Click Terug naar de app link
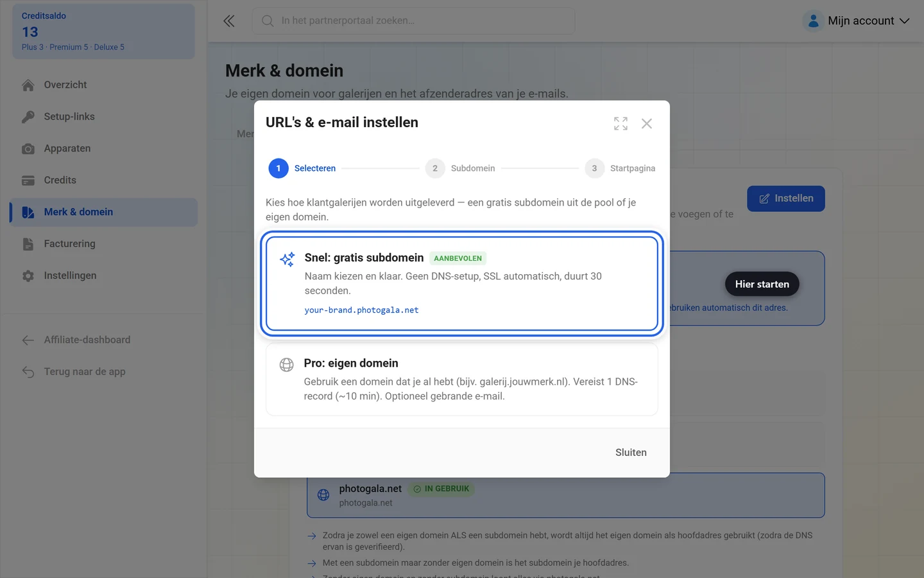The height and width of the screenshot is (578, 924). point(104,372)
